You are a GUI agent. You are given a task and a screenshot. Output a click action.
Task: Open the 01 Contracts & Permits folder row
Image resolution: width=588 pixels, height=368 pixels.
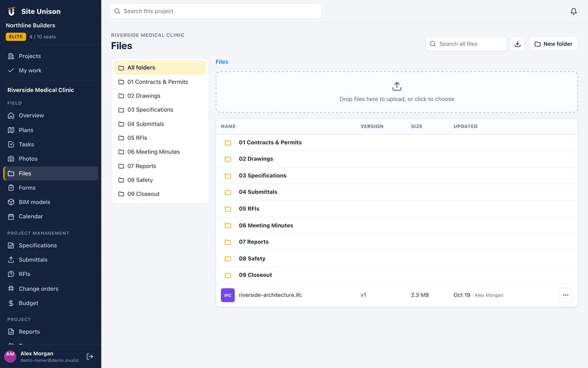[397, 142]
